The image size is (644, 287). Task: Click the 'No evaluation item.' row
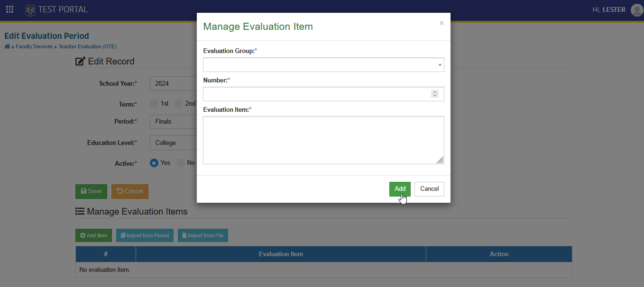click(x=323, y=270)
